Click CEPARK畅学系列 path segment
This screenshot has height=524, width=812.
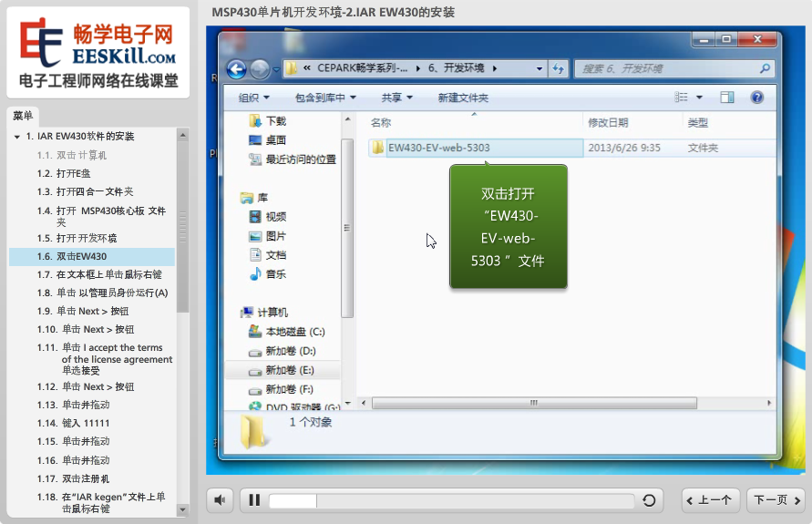(x=362, y=67)
